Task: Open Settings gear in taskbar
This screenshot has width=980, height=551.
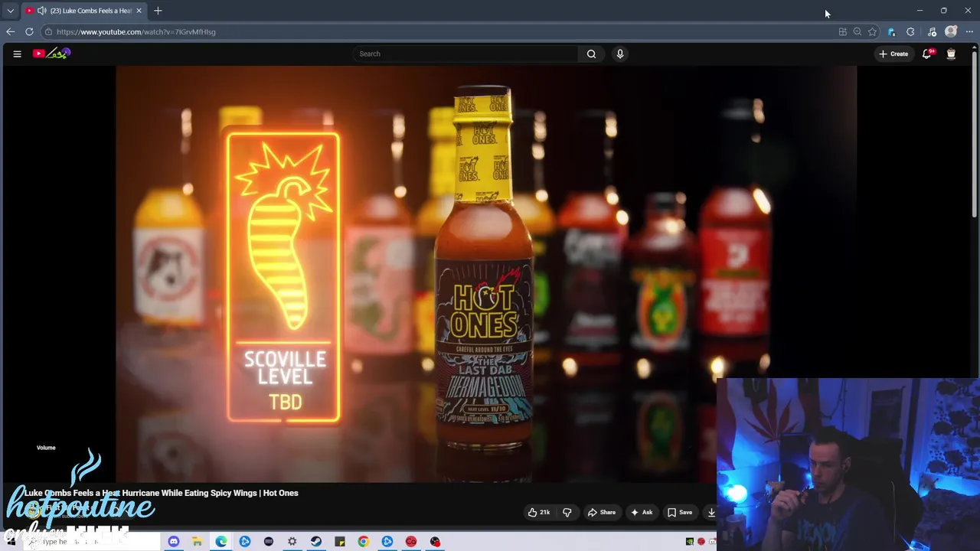Action: tap(292, 542)
